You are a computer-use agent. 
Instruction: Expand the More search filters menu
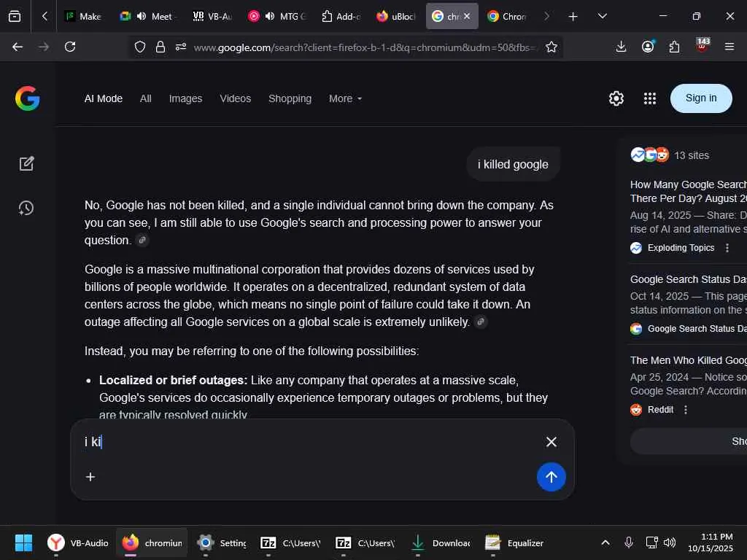[x=345, y=98]
